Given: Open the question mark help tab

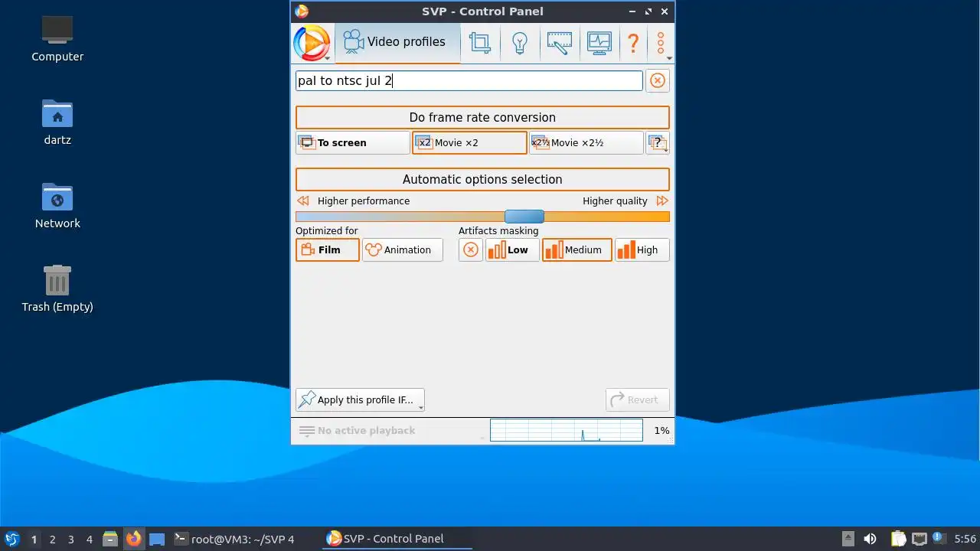Looking at the screenshot, I should [633, 42].
